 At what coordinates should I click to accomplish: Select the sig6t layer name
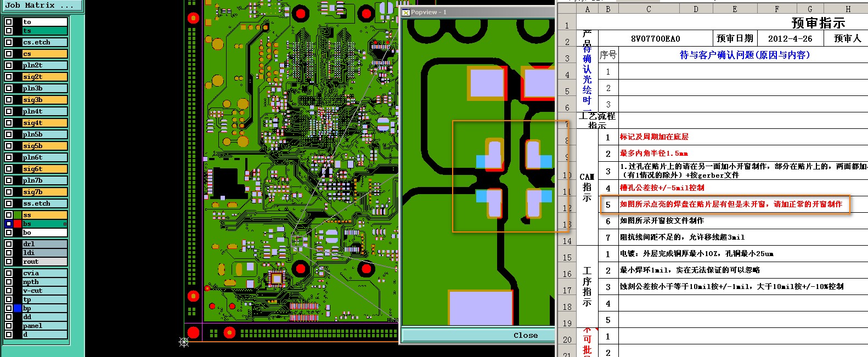45,169
